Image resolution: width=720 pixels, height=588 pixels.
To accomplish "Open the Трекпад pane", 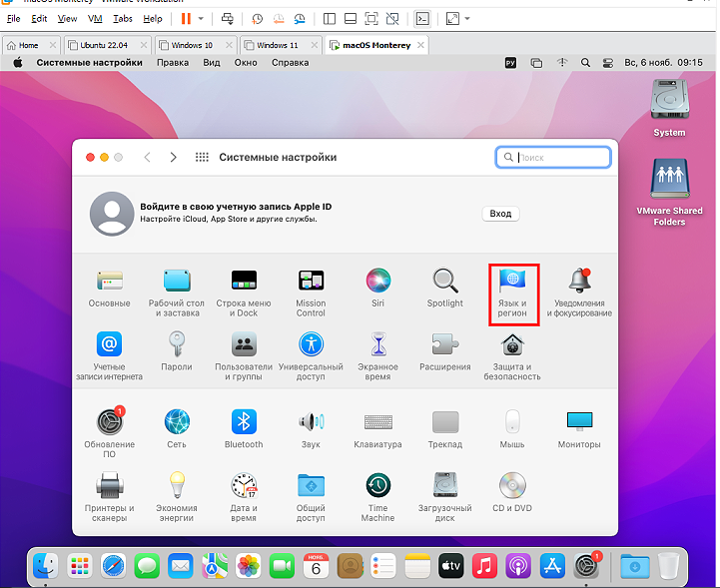I will [x=445, y=429].
